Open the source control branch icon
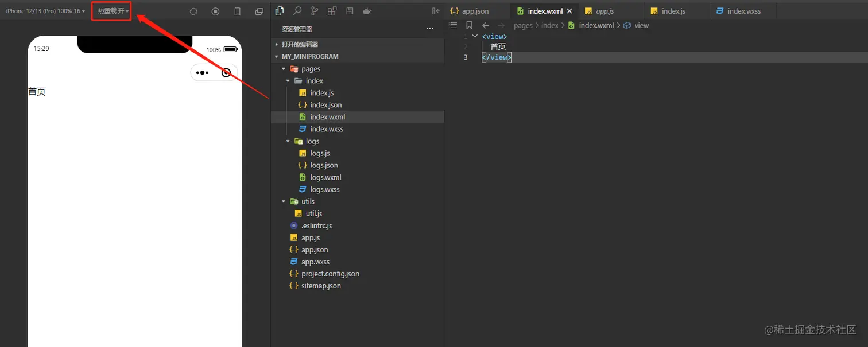This screenshot has height=347, width=868. (315, 11)
